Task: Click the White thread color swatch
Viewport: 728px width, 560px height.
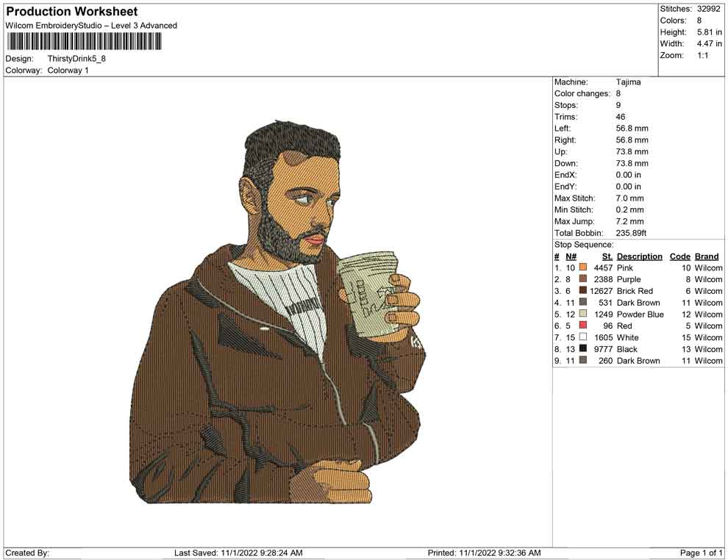Action: pos(583,337)
